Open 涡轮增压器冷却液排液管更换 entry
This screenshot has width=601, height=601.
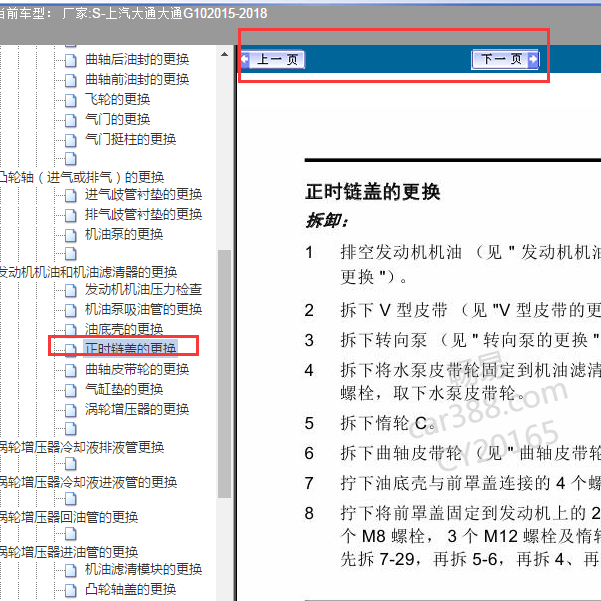click(82, 447)
